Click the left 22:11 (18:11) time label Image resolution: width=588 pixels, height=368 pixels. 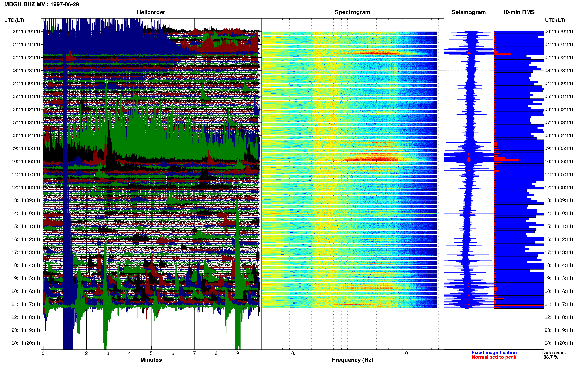click(x=26, y=317)
